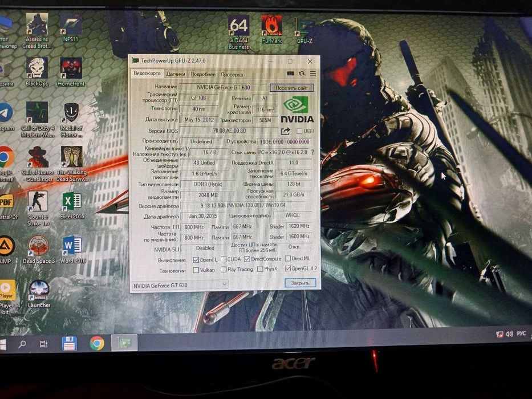532x399 pixels.
Task: Open the Launcher desktop shortcut
Action: click(39, 294)
